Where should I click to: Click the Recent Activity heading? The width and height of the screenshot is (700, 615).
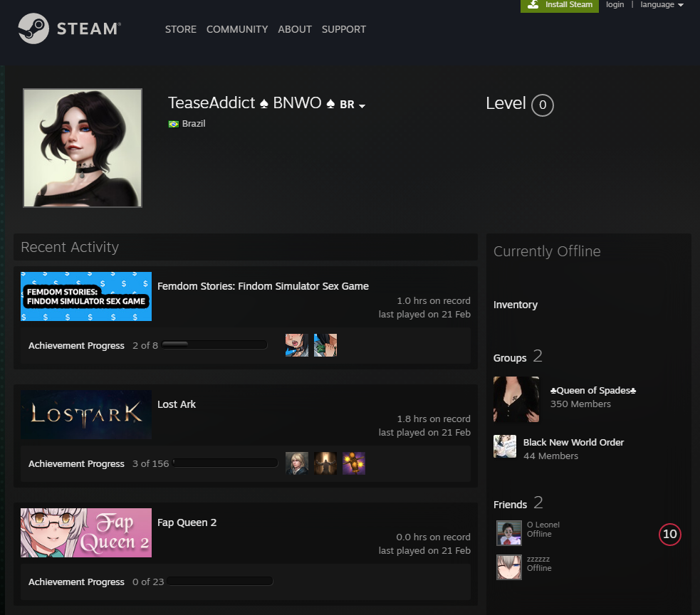click(70, 247)
